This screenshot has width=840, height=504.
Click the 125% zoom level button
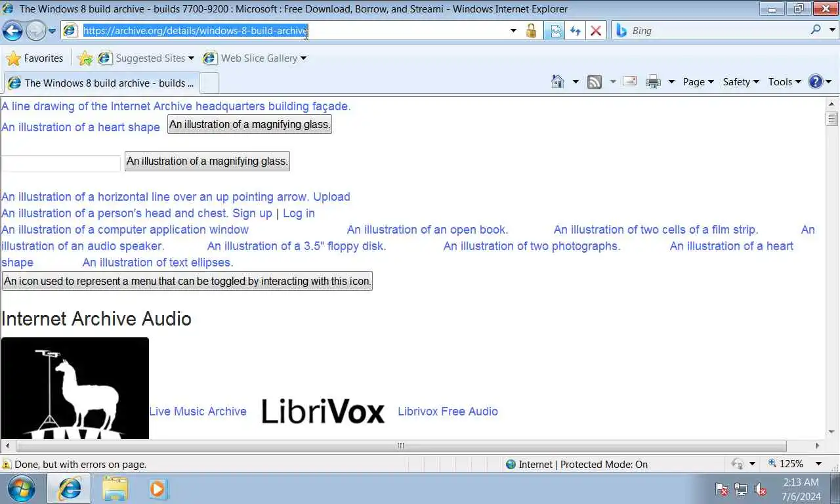click(x=786, y=464)
